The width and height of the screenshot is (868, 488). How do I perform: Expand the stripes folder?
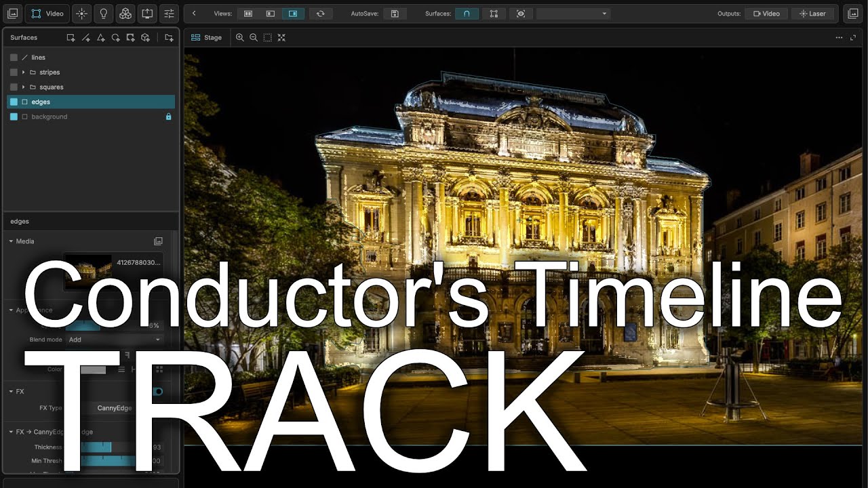23,73
